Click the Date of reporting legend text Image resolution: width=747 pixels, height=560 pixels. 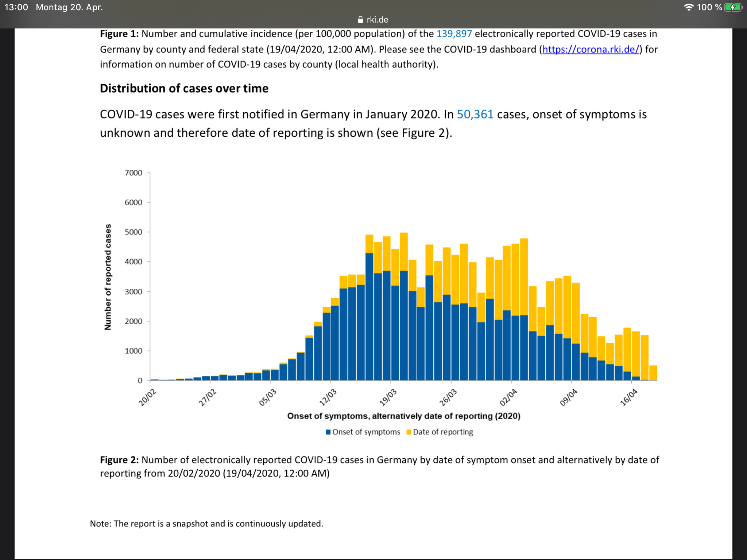click(443, 432)
